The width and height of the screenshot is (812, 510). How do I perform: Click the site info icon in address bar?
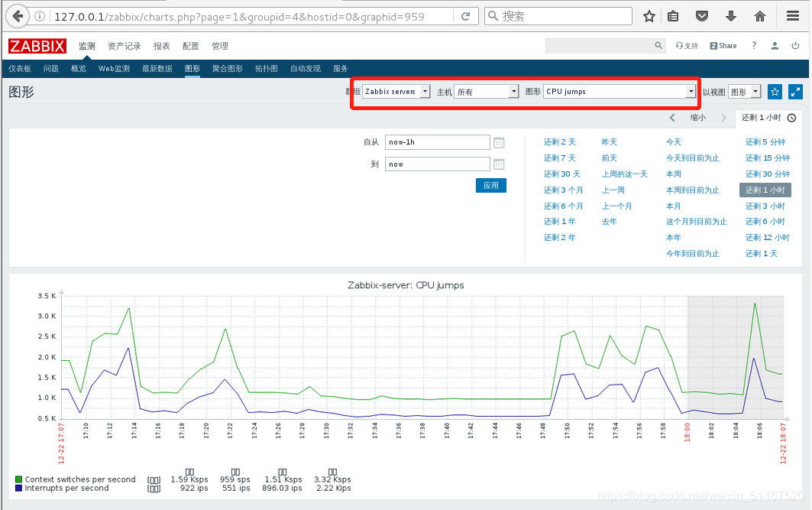[x=40, y=17]
